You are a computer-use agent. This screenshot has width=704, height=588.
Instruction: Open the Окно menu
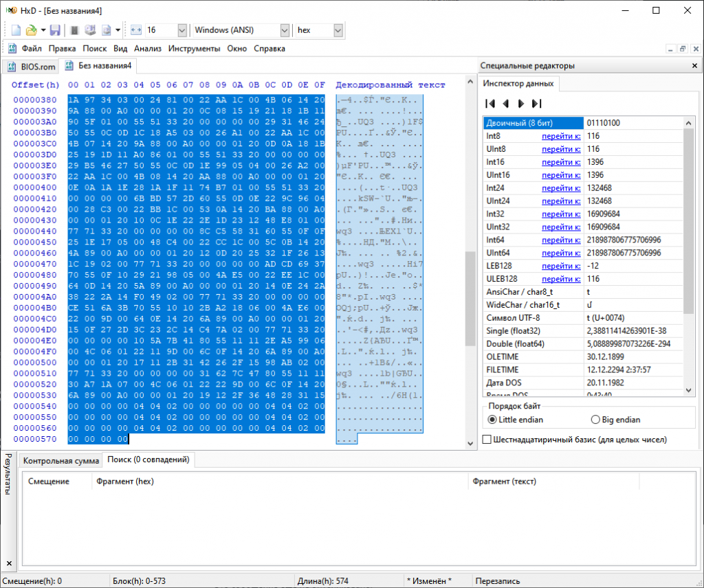pyautogui.click(x=236, y=49)
